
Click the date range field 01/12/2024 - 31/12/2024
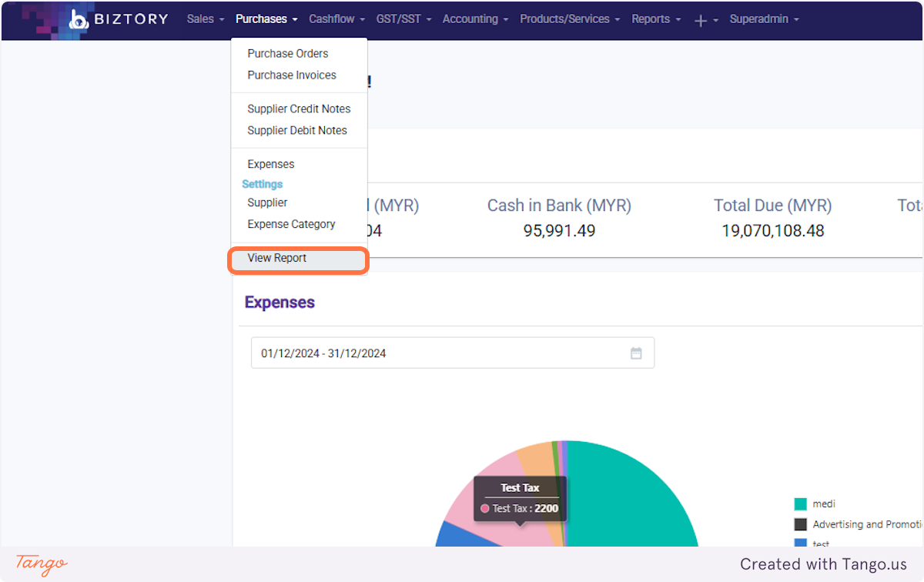point(453,353)
